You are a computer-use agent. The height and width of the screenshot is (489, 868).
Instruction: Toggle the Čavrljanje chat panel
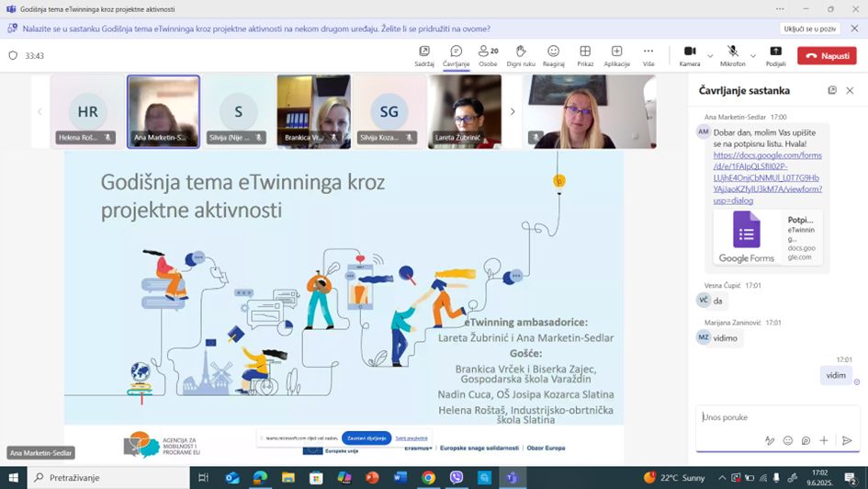[457, 56]
